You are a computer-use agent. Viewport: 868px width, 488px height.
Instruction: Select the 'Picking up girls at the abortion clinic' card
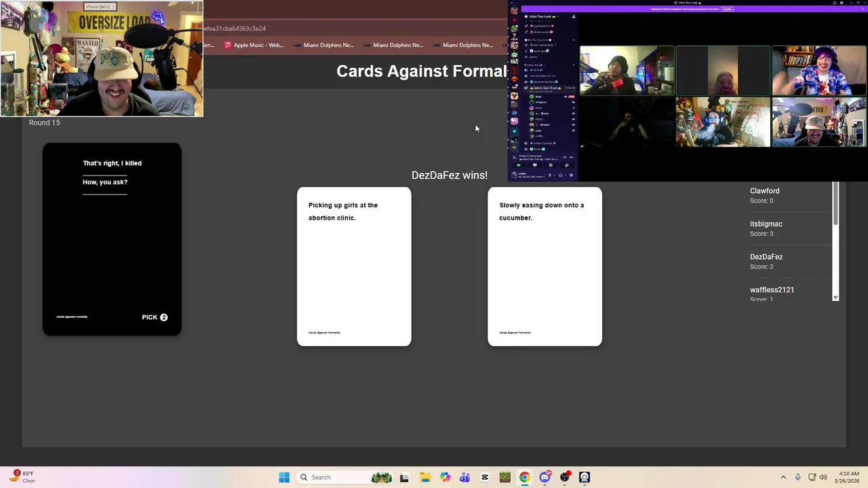click(354, 266)
